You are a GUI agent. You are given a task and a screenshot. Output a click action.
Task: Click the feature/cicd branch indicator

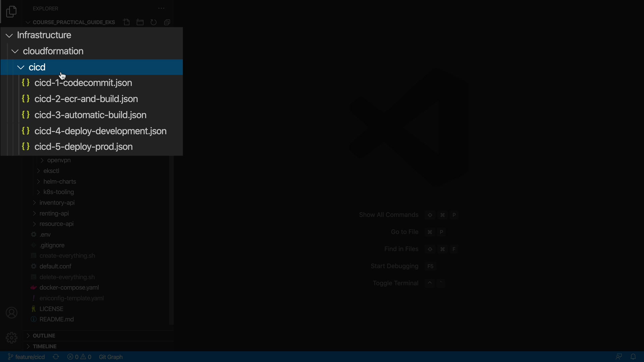[x=26, y=357]
